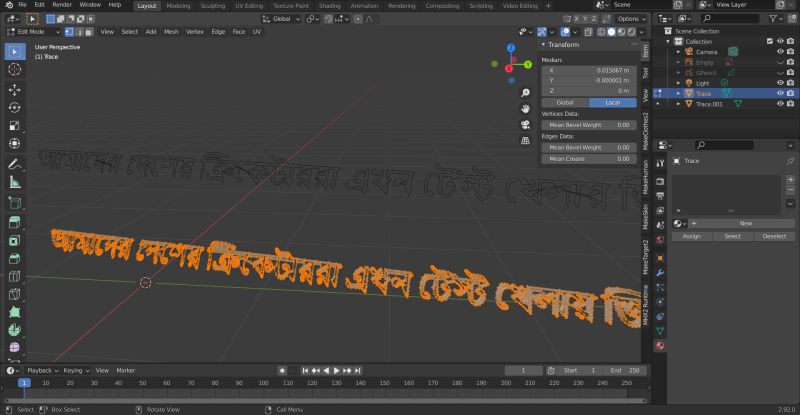800x415 pixels.
Task: Click the End frame field
Action: [x=624, y=371]
